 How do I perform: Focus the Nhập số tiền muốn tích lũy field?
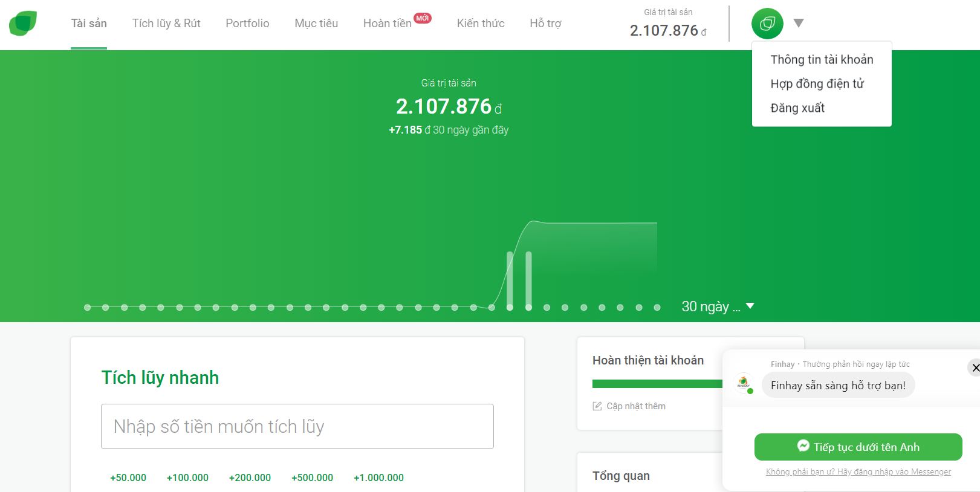coord(297,426)
